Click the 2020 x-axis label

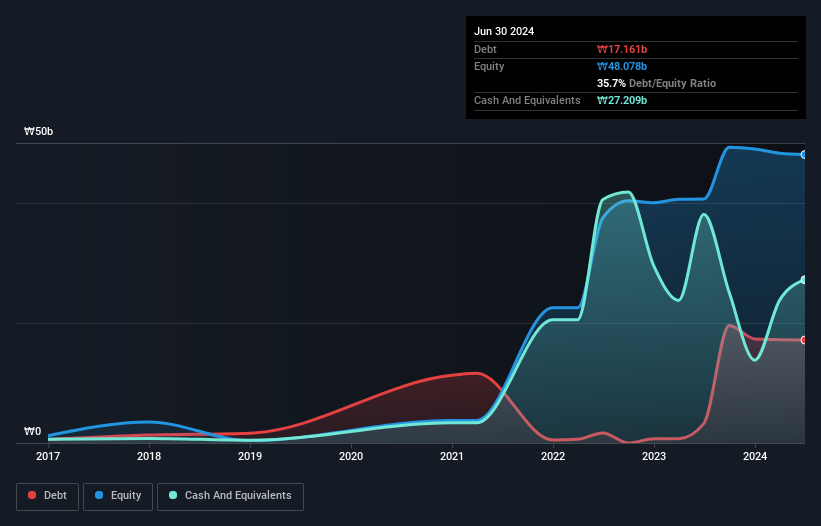click(351, 456)
